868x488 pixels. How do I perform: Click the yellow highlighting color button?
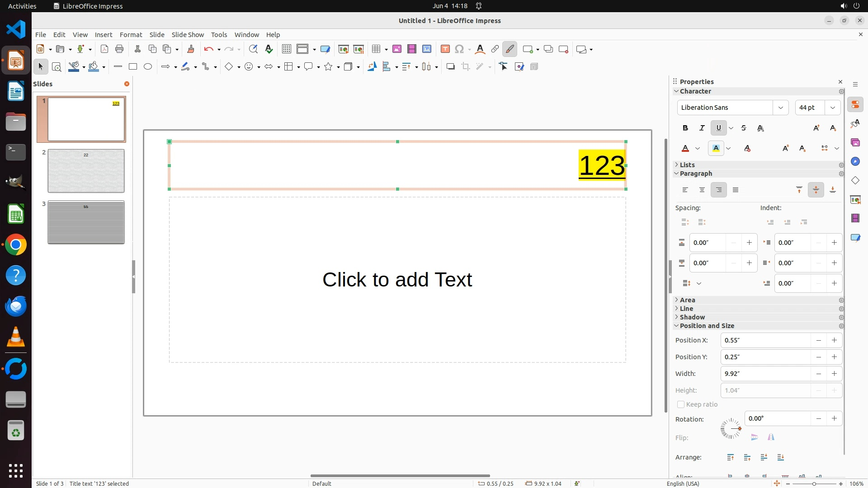716,149
